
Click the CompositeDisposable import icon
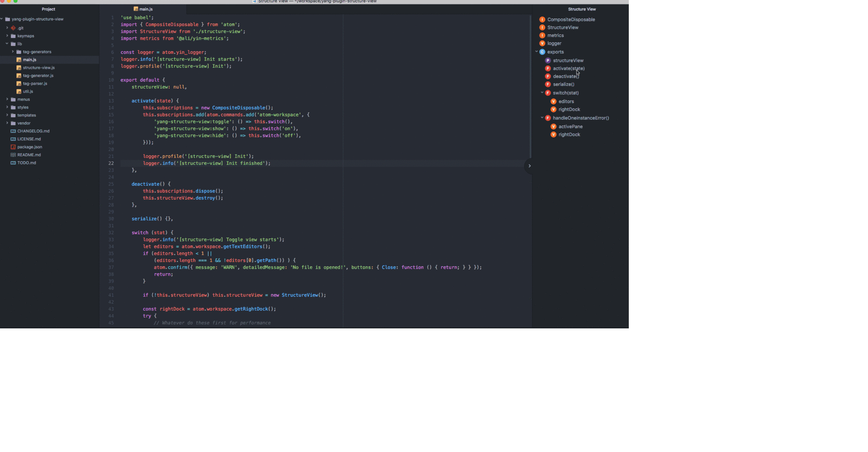542,20
